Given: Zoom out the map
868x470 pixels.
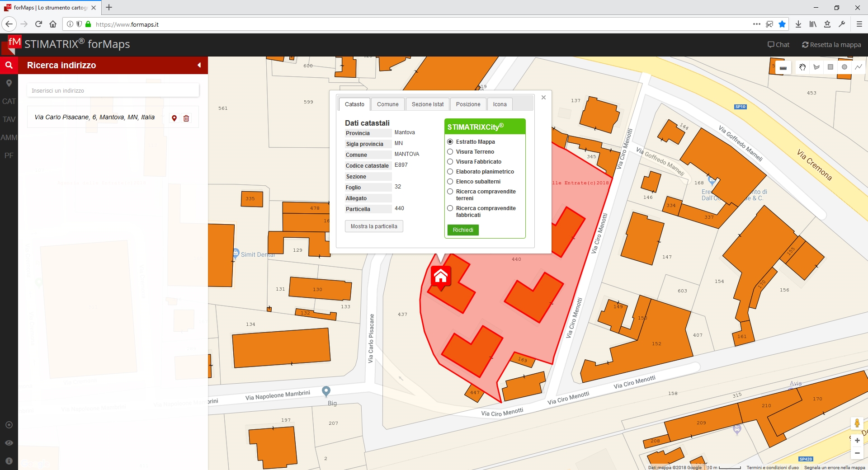Looking at the screenshot, I should [x=857, y=453].
